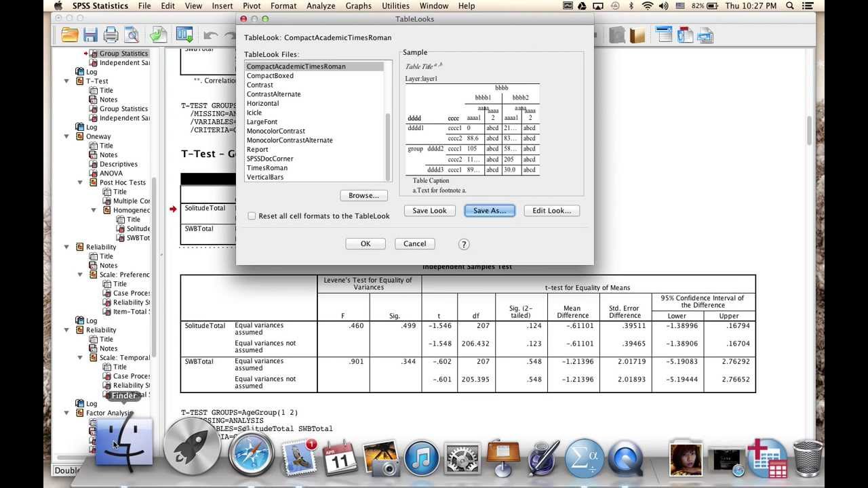Collapse the Post Hoc Tests node
The image size is (868, 488).
(80, 182)
